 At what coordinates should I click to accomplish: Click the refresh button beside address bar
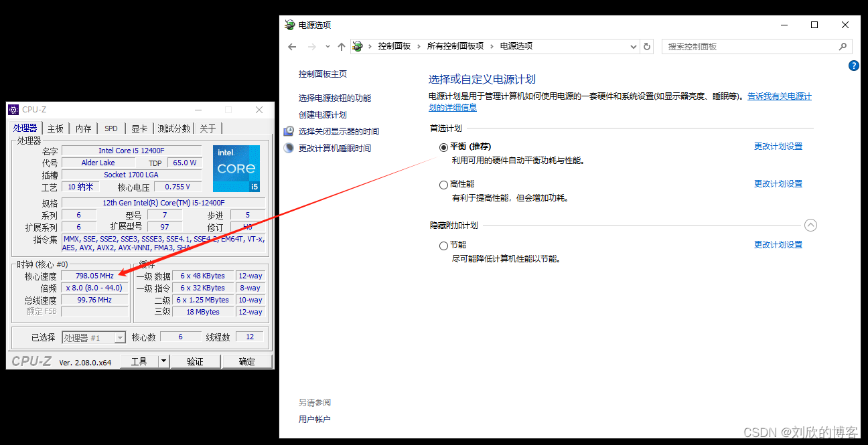[x=647, y=47]
